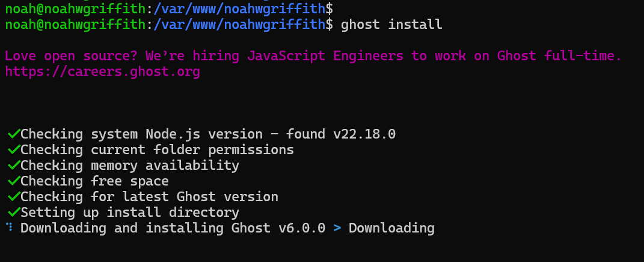Image resolution: width=644 pixels, height=262 pixels.
Task: Click the 'ghost install' command text
Action: click(x=391, y=25)
